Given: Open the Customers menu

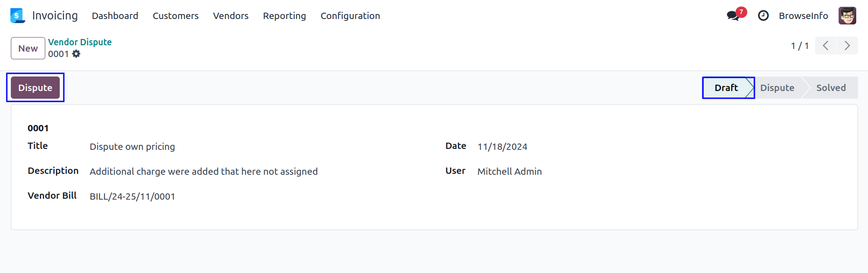Looking at the screenshot, I should pos(176,16).
